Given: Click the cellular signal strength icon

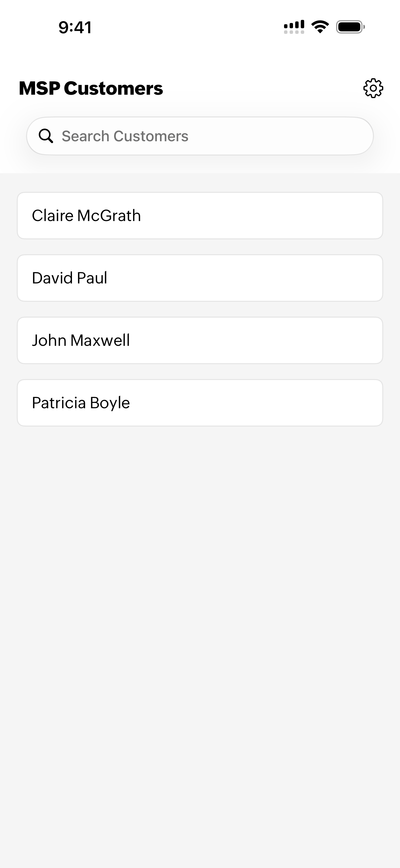Looking at the screenshot, I should click(x=294, y=27).
